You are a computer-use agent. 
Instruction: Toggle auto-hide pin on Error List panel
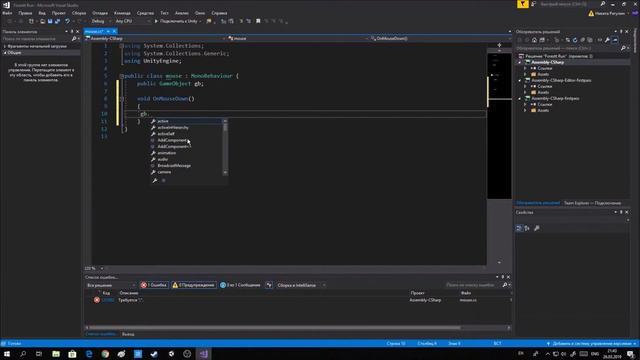(502, 277)
